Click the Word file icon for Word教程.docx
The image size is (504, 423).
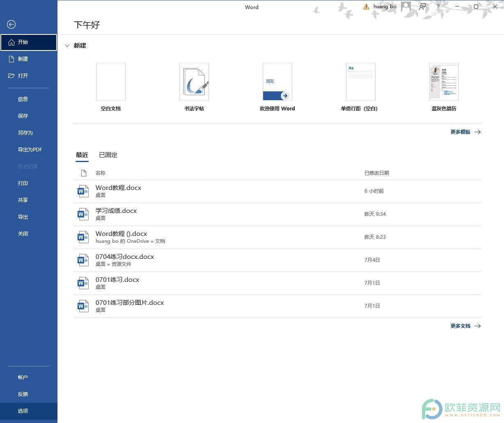[83, 191]
